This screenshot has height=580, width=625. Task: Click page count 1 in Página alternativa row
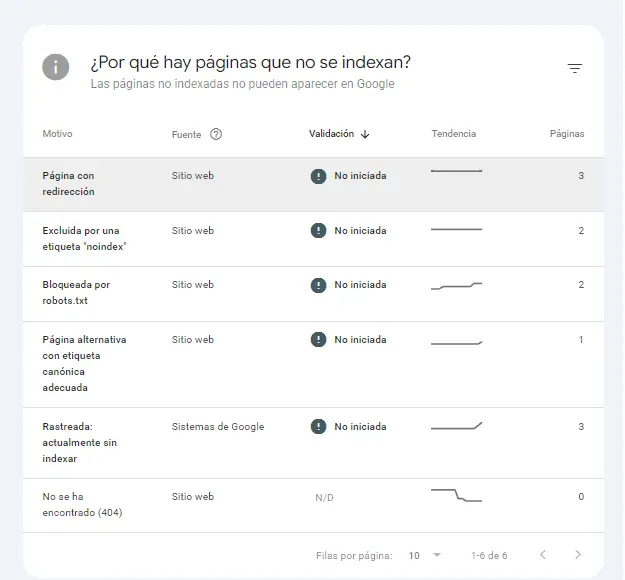pyautogui.click(x=581, y=340)
